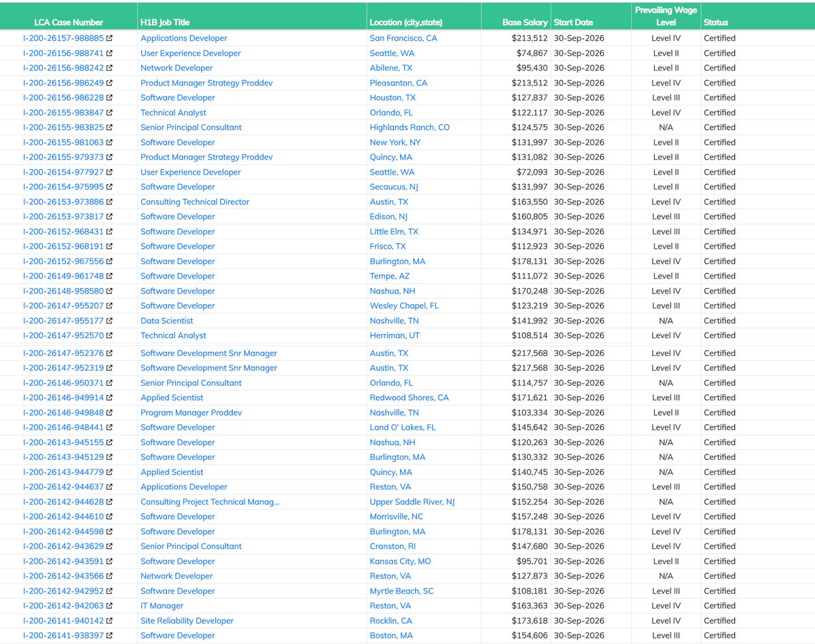Open external link icon for case I-200-26152-968191
This screenshot has height=644, width=815.
coord(109,247)
